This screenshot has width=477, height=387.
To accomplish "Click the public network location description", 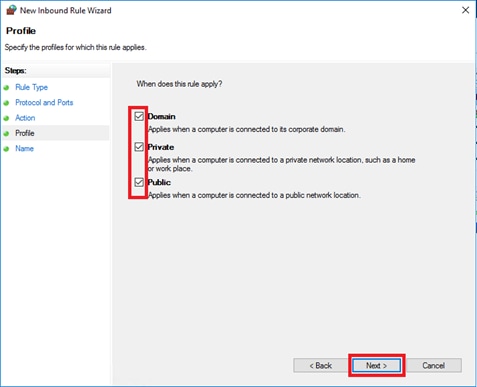I will pyautogui.click(x=254, y=195).
